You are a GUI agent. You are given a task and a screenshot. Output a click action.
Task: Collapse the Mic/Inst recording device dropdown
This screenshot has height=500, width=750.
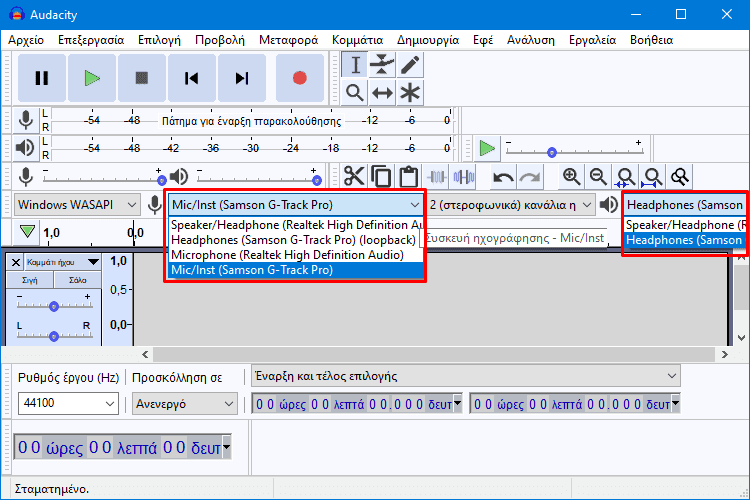pyautogui.click(x=295, y=205)
